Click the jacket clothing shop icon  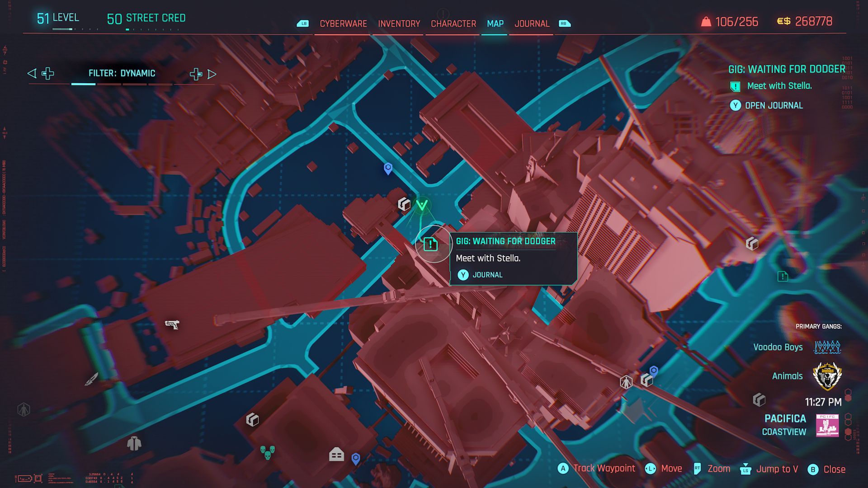[x=134, y=444]
